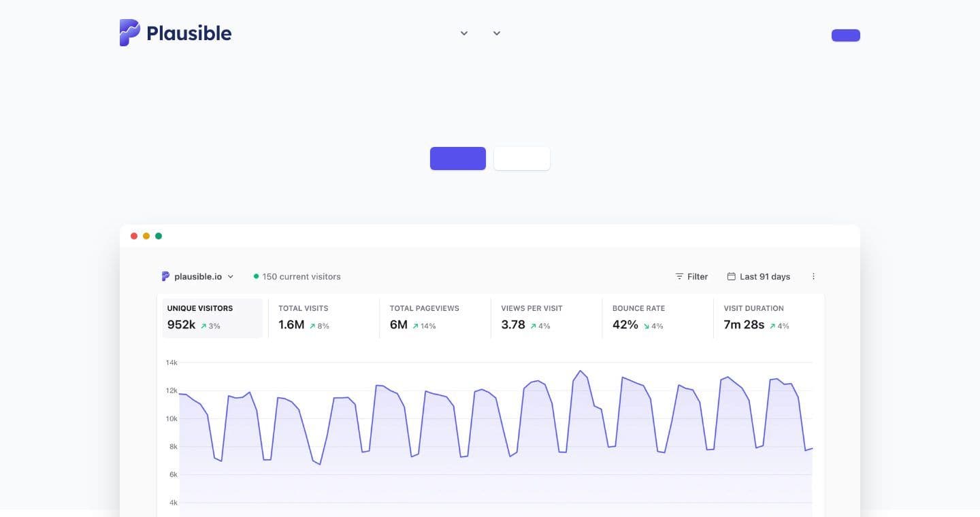The height and width of the screenshot is (517, 980).
Task: Show the Visit Duration metric
Action: (x=769, y=318)
